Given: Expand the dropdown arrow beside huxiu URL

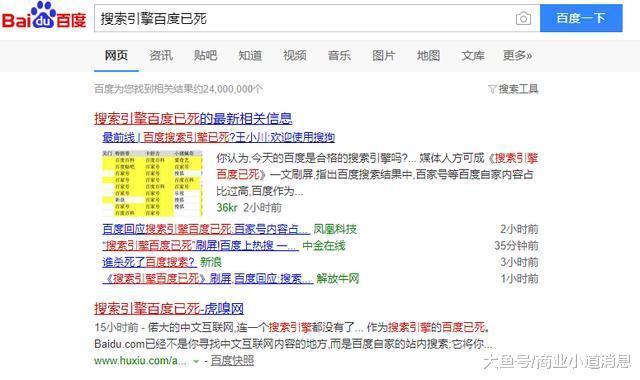Looking at the screenshot, I should pos(196,361).
